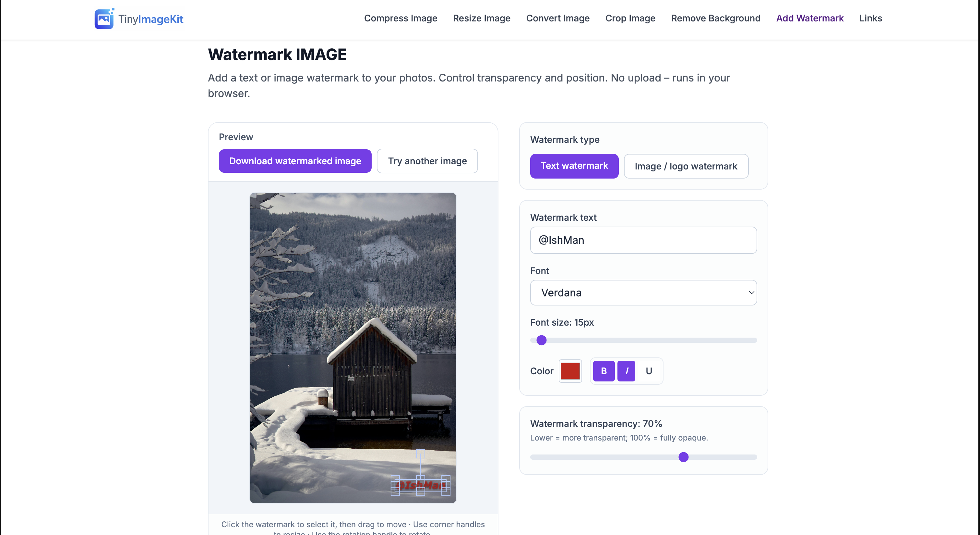
Task: Open the Remove Background tool
Action: pos(716,18)
